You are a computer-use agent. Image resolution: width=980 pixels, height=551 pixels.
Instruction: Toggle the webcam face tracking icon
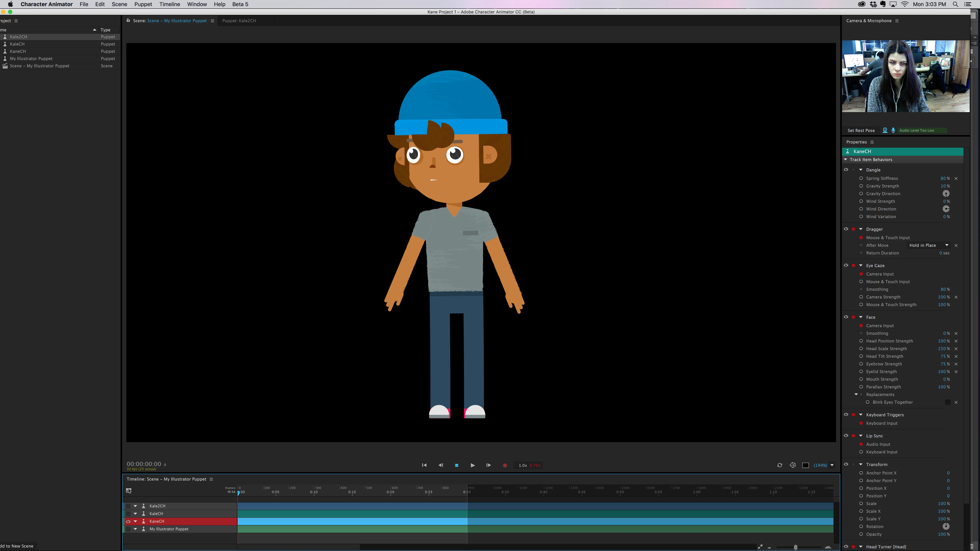pyautogui.click(x=885, y=130)
